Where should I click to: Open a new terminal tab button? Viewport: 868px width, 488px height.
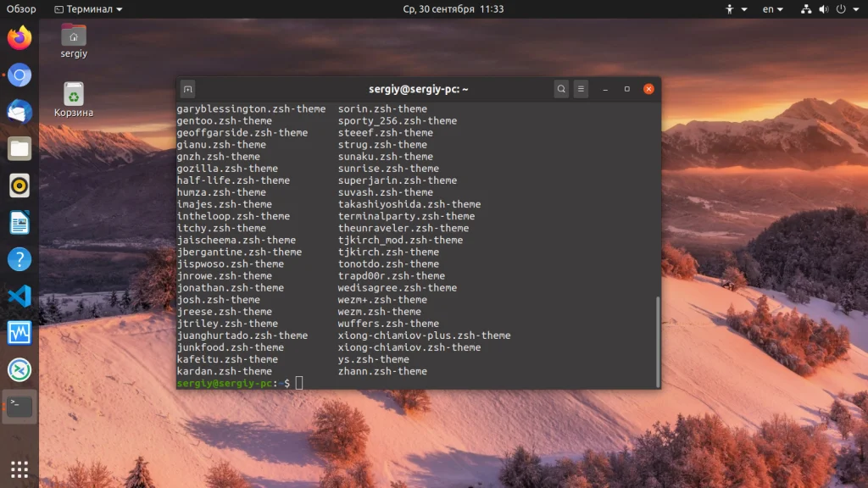click(188, 89)
